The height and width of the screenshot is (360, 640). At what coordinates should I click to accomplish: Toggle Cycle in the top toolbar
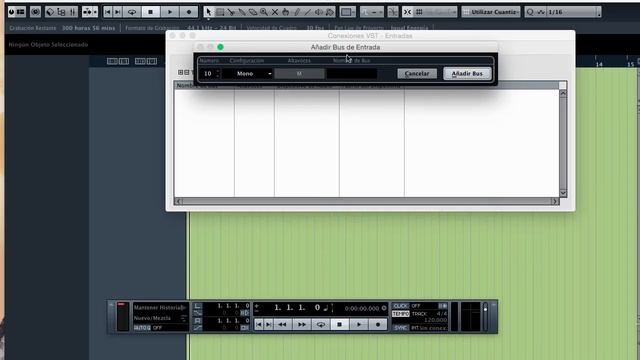[x=132, y=12]
